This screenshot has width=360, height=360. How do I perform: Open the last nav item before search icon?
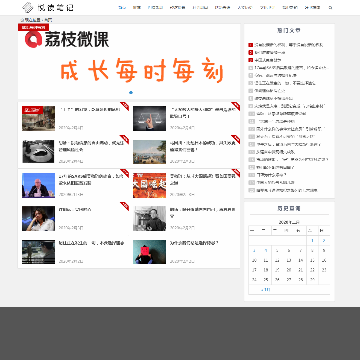tap(312, 7)
